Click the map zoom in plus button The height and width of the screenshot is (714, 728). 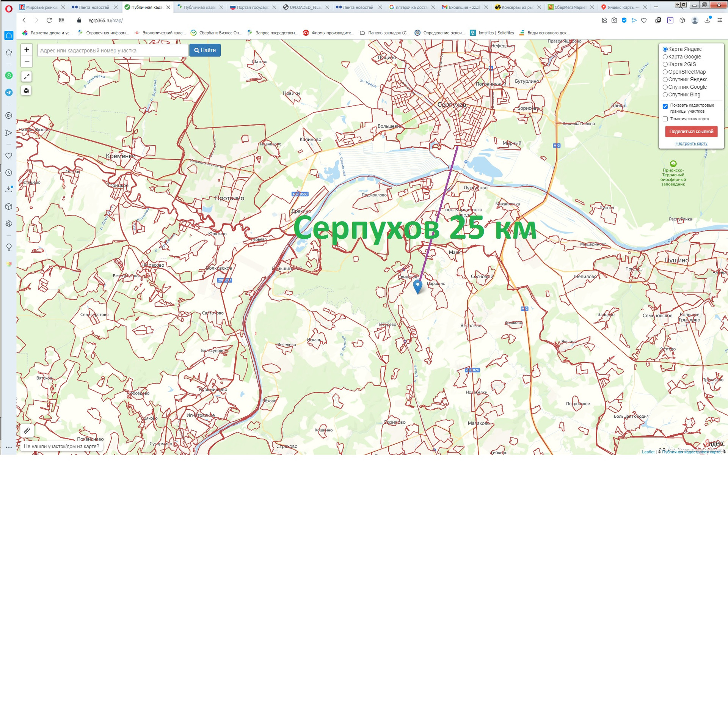pos(27,50)
